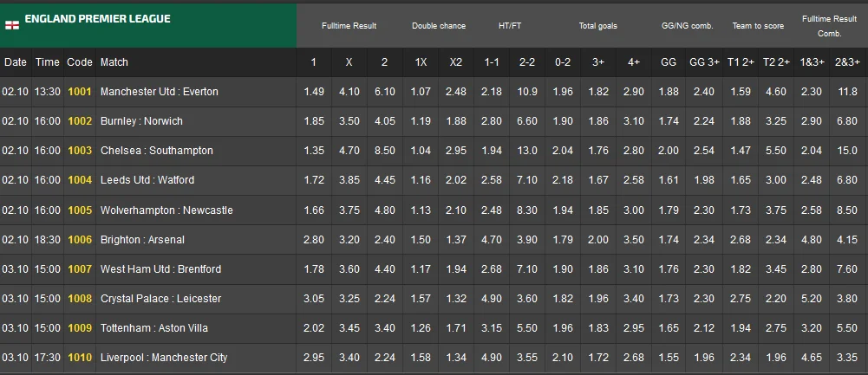
Task: Open Liverpool : Manchester City match
Action: tap(164, 358)
